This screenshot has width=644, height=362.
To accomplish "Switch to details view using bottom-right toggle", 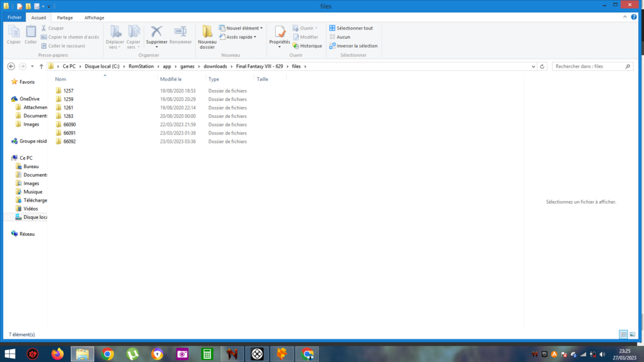I will [x=623, y=335].
